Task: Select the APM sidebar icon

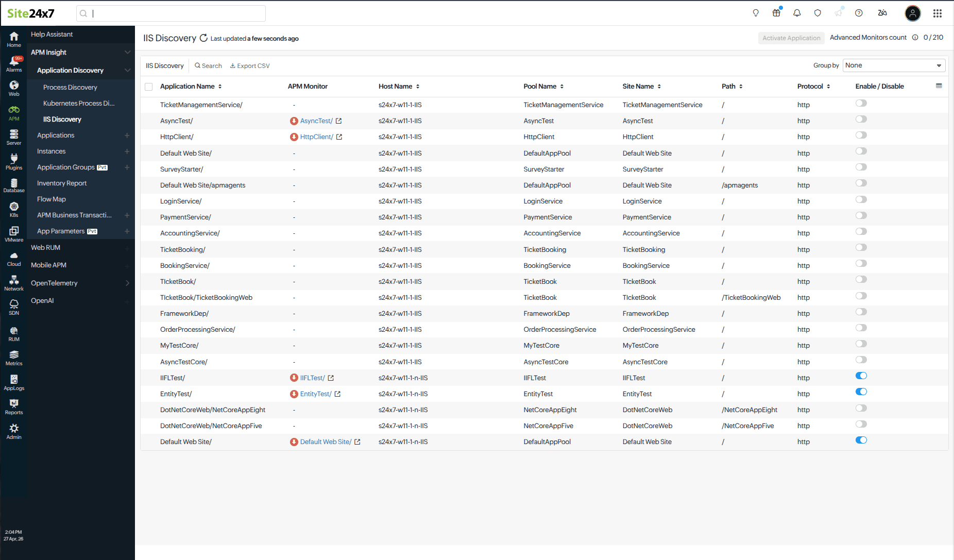Action: 14,113
